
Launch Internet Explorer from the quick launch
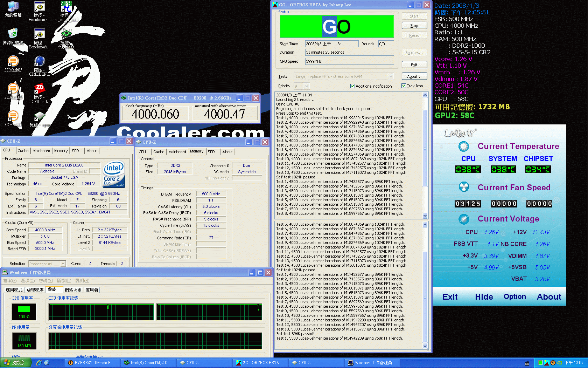click(39, 363)
